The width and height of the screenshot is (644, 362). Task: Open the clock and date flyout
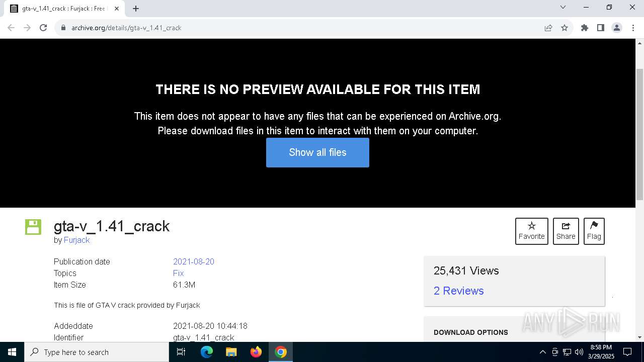point(601,352)
